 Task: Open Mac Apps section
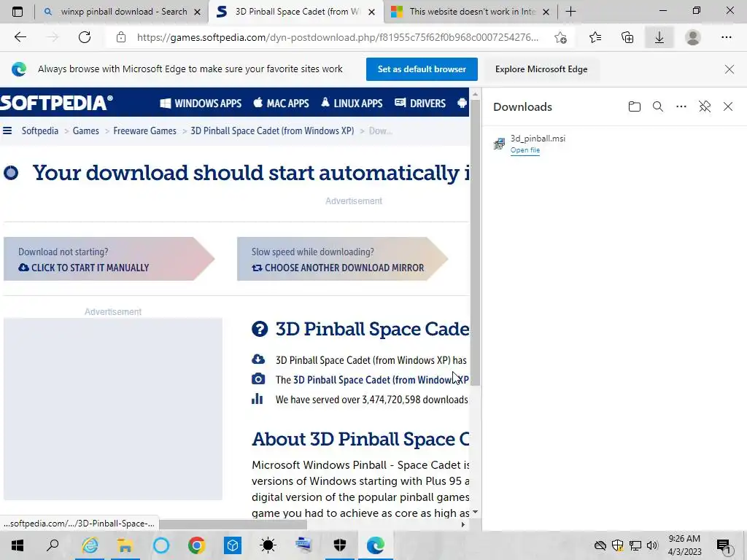[x=281, y=104]
